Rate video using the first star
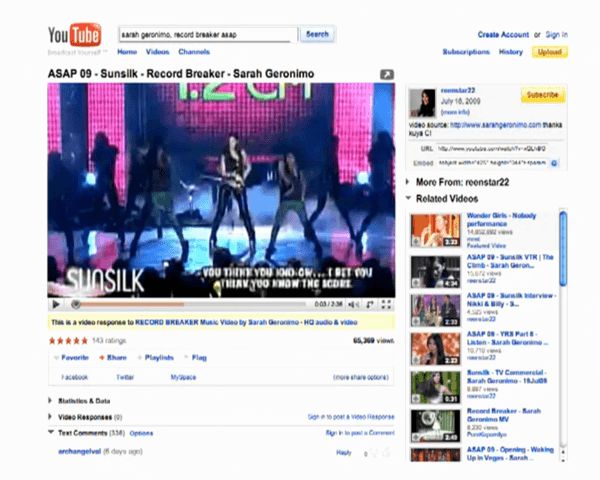This screenshot has height=480, width=600. point(52,341)
